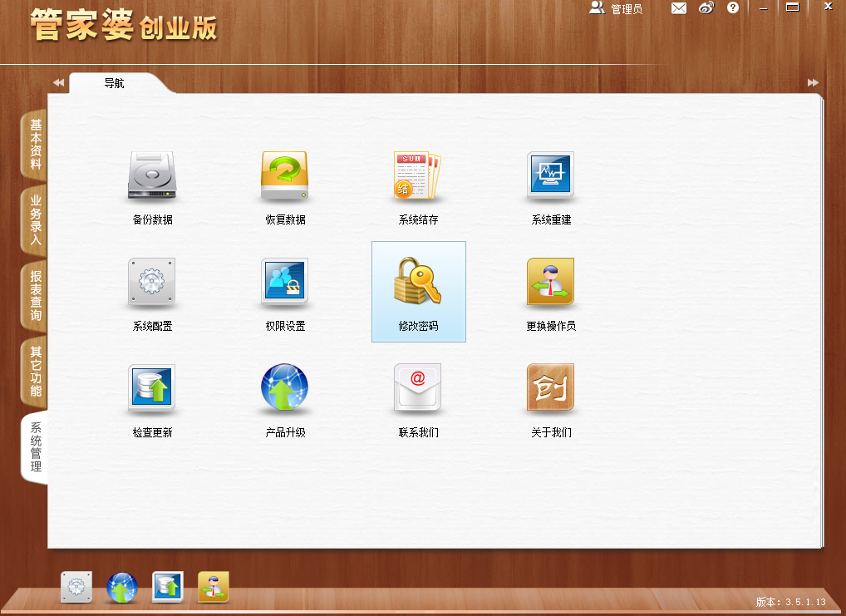The width and height of the screenshot is (846, 616).
Task: Open the 恢复数据 restore data function
Action: click(x=284, y=183)
